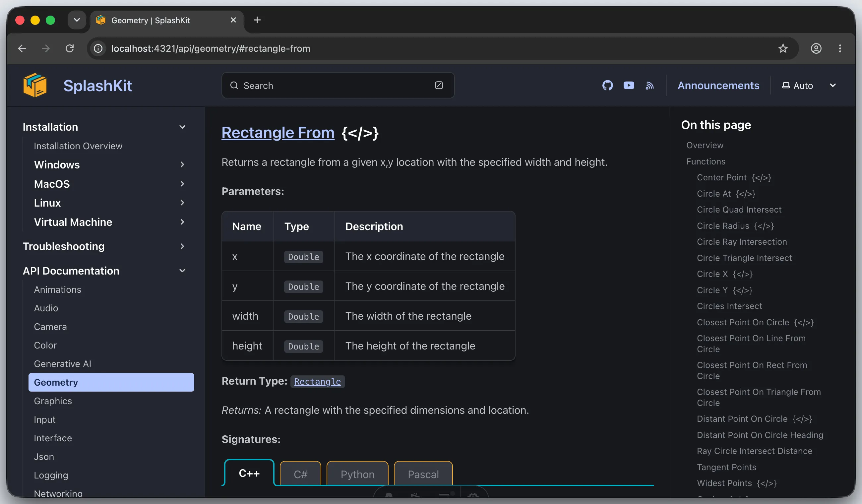Open Animations in the sidebar
The image size is (862, 504).
coord(57,290)
